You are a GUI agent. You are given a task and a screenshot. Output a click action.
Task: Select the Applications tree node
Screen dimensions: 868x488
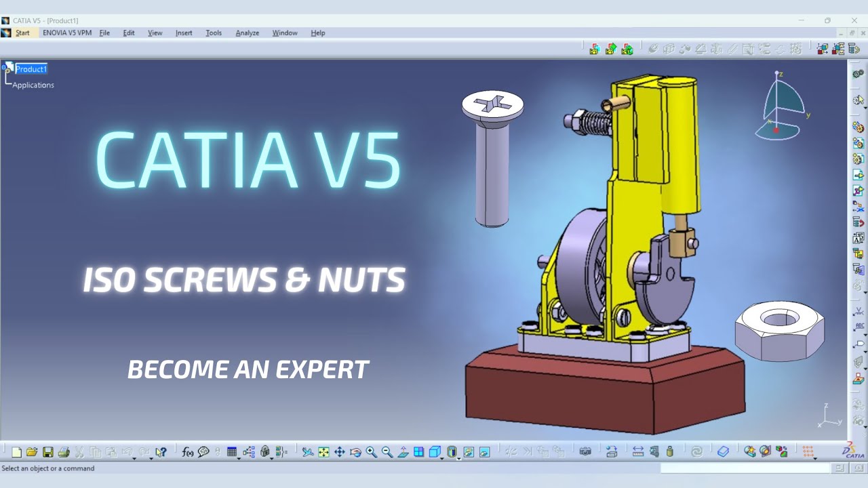[33, 85]
